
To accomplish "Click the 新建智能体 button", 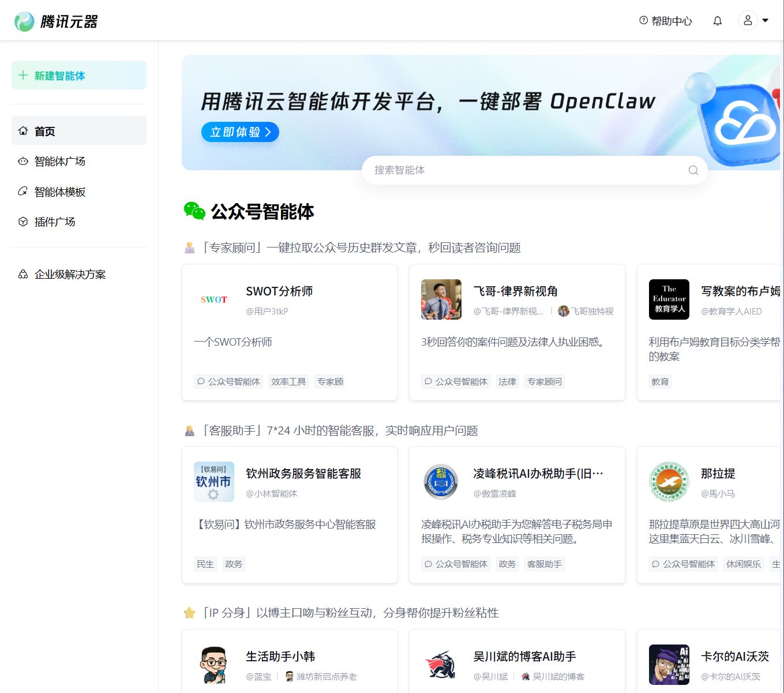I will (x=79, y=75).
